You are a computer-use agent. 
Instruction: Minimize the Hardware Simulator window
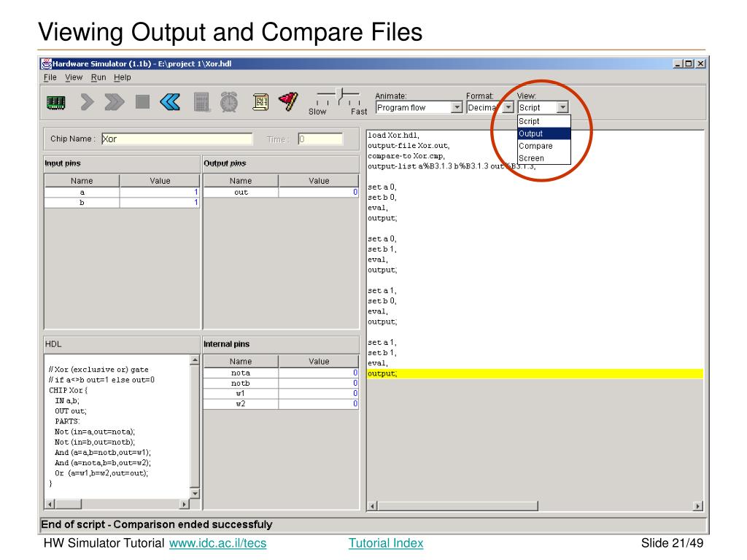(678, 64)
